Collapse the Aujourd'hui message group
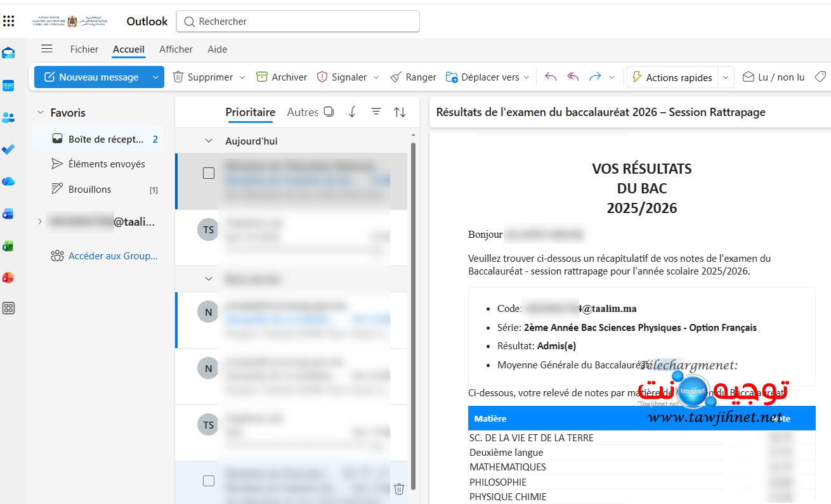Viewport: 831px width, 504px height. [209, 141]
